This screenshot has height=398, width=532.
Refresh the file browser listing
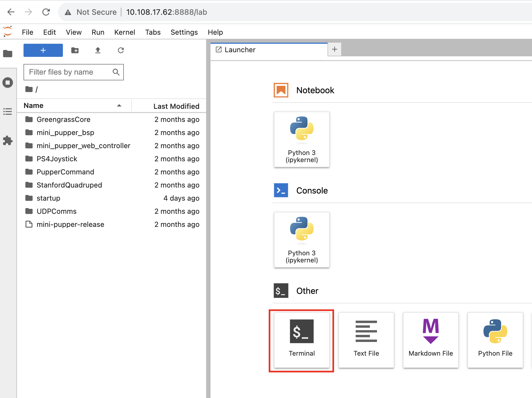pos(121,50)
